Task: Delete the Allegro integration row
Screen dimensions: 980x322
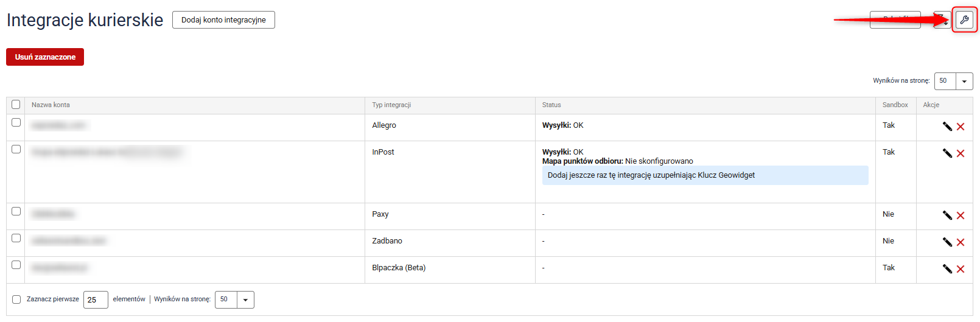Action: click(961, 127)
